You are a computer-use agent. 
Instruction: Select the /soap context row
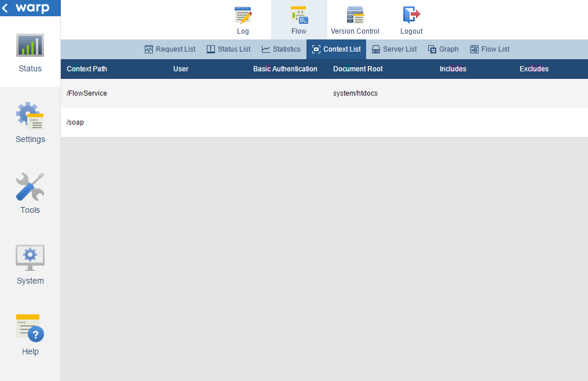pyautogui.click(x=232, y=122)
